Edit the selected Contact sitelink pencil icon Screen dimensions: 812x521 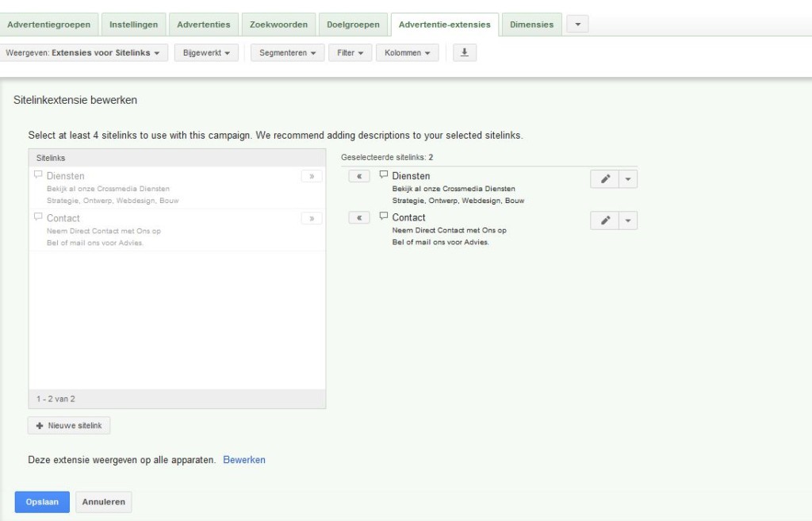(x=605, y=220)
